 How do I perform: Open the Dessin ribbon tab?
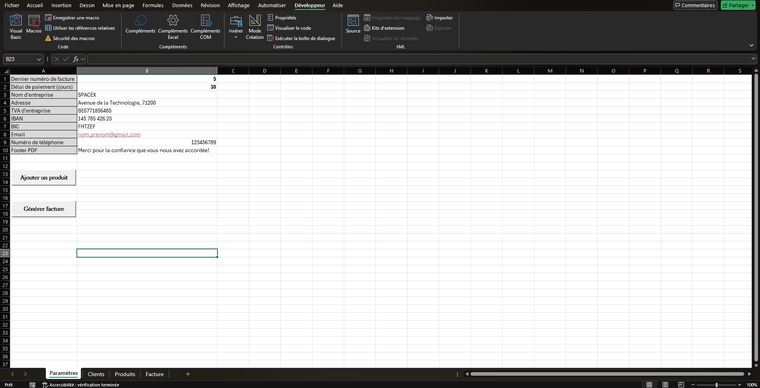87,5
